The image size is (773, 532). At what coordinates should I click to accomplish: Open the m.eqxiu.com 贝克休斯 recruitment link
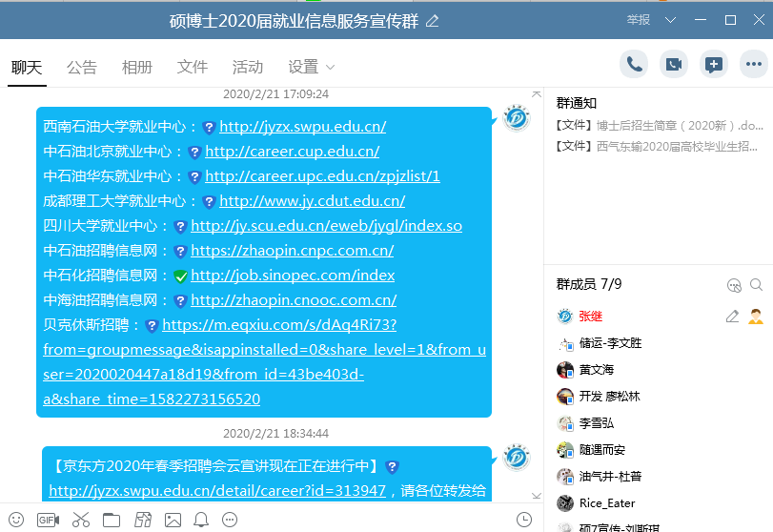pos(264,362)
